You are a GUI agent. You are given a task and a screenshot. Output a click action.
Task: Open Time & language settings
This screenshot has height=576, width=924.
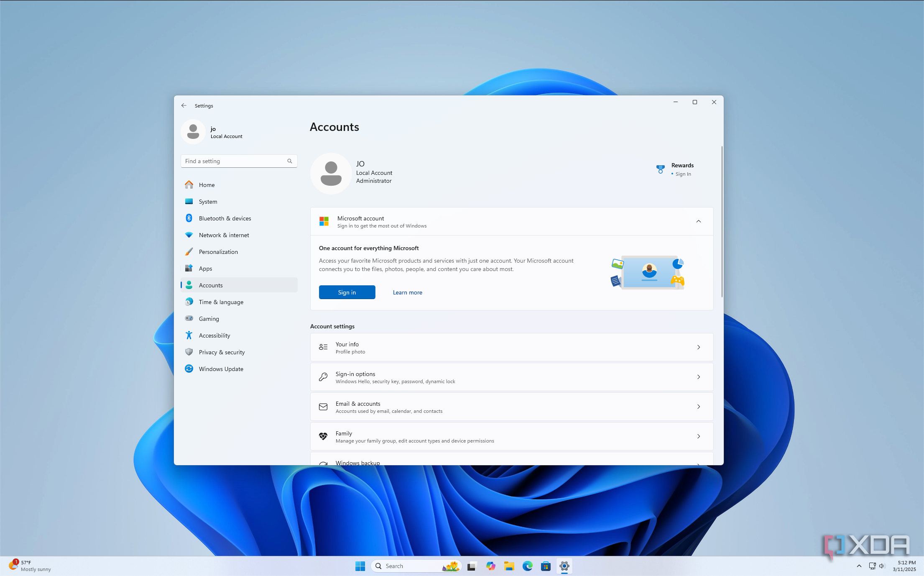point(239,302)
